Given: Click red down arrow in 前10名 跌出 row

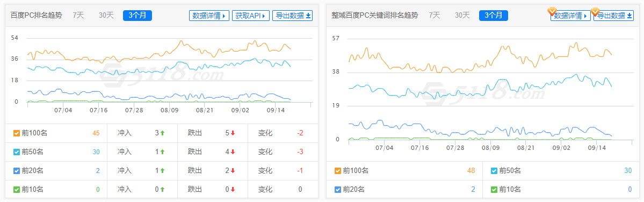Looking at the screenshot, I should click(x=233, y=190).
